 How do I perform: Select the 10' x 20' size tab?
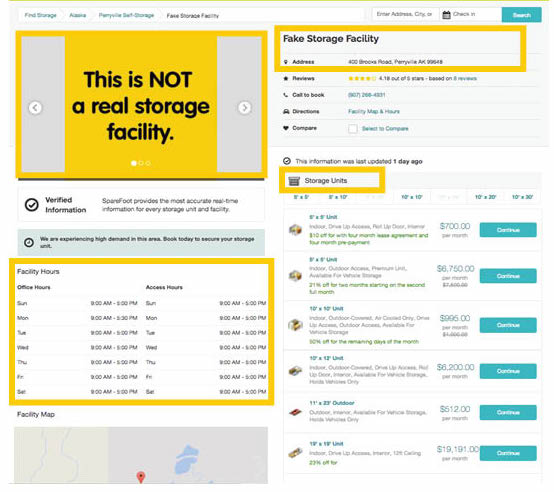pyautogui.click(x=485, y=197)
